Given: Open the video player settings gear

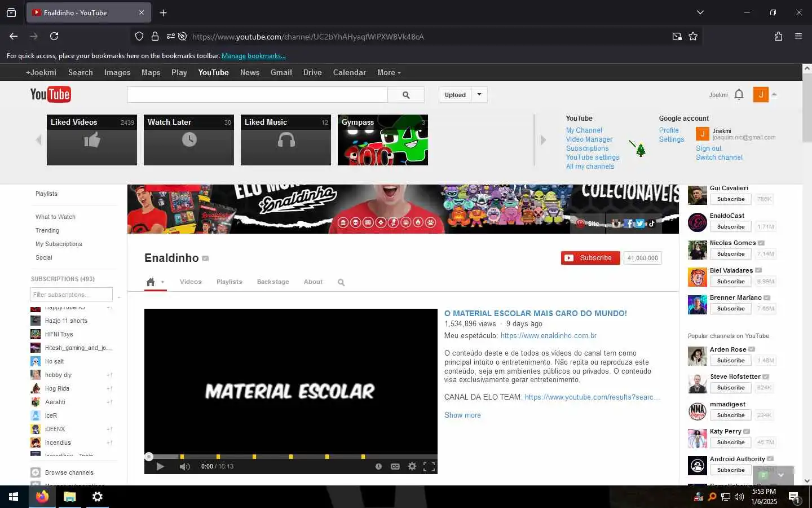Looking at the screenshot, I should (x=412, y=466).
